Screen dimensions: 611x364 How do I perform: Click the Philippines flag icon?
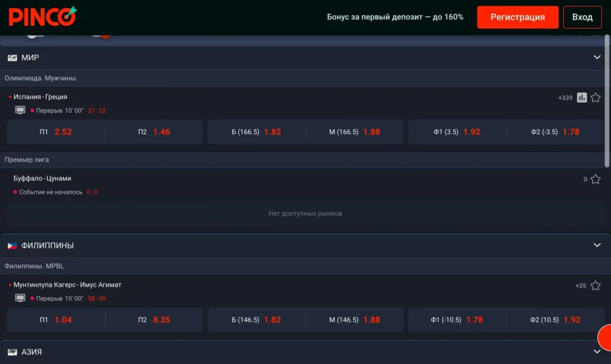(x=13, y=245)
